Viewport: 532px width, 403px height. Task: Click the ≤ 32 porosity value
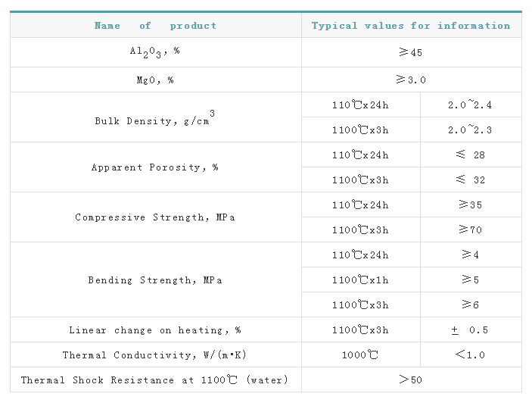(x=470, y=180)
